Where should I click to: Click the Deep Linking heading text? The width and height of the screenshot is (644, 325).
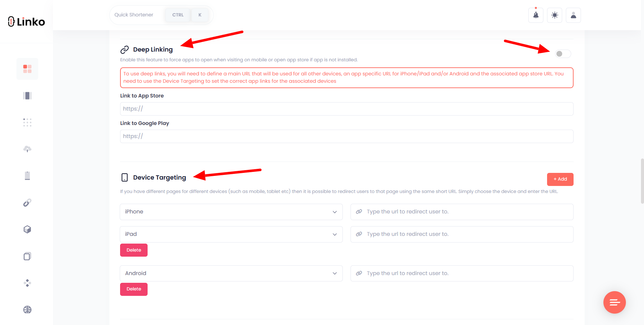tap(153, 50)
